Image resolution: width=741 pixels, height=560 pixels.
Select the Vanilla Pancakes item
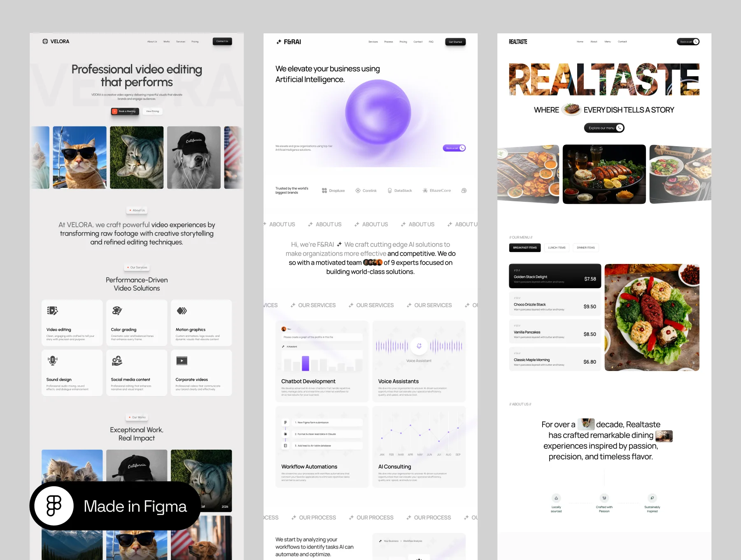click(x=555, y=331)
